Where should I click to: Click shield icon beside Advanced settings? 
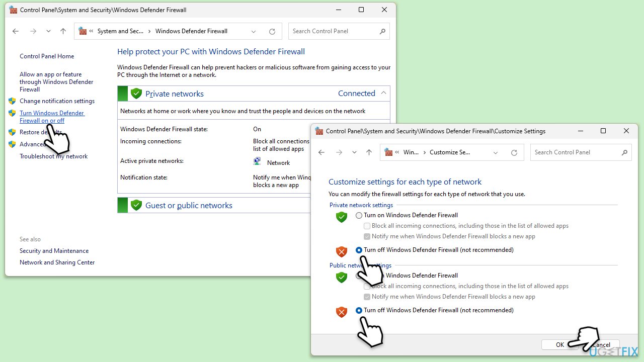pos(13,144)
